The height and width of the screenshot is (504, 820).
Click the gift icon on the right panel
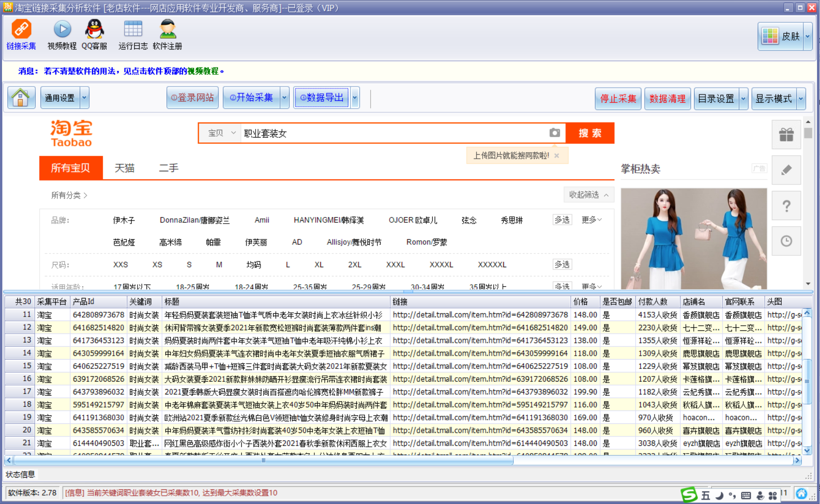click(x=786, y=135)
